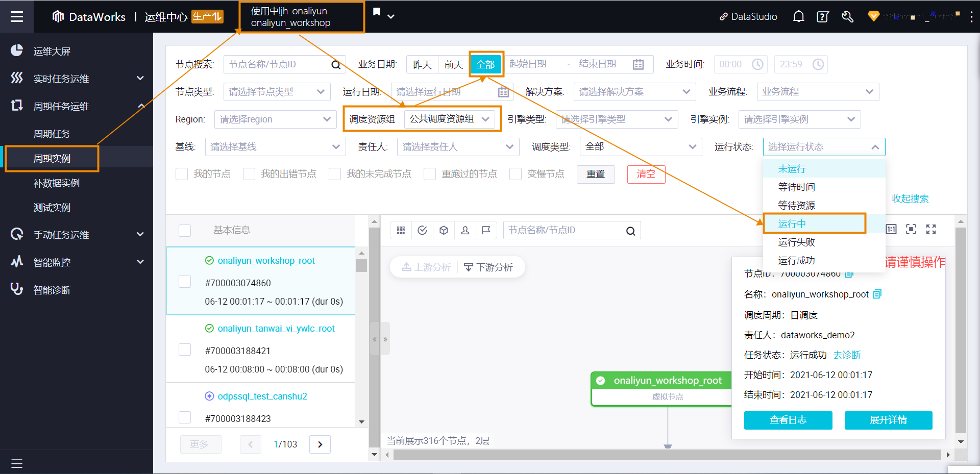Collapse sidebar using bottom menu icon
980x474 pixels.
17,463
